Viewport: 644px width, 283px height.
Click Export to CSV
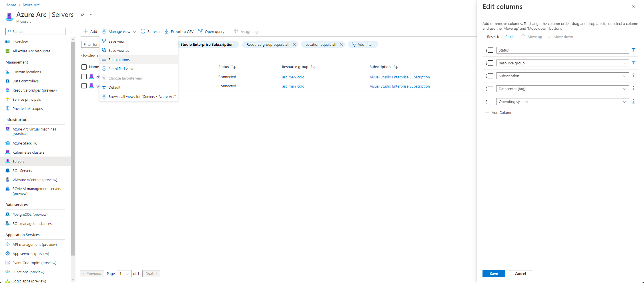[179, 31]
